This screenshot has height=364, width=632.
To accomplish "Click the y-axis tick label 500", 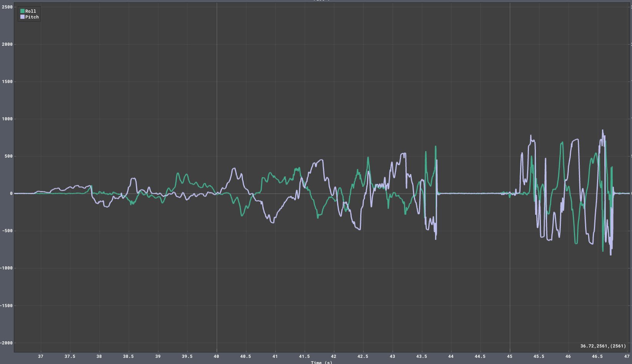I will [8, 156].
